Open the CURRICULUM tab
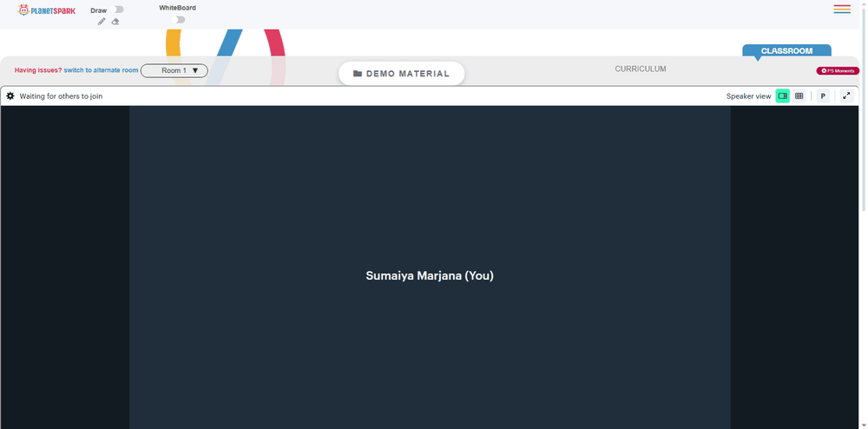This screenshot has width=868, height=429. point(641,69)
